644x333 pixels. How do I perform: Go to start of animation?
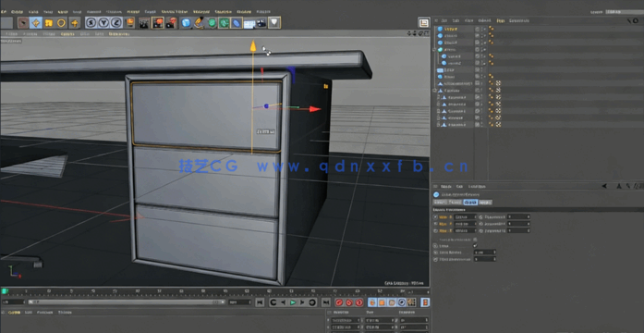[260, 302]
